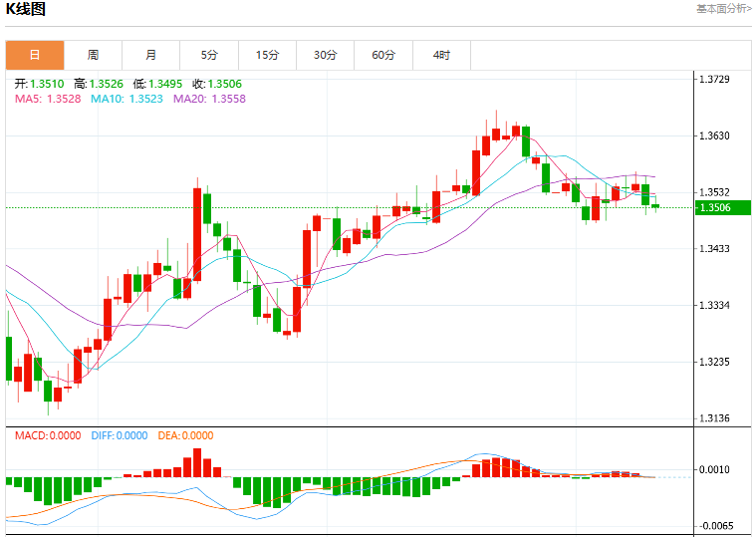Choose the 4时 timeframe tab

441,55
